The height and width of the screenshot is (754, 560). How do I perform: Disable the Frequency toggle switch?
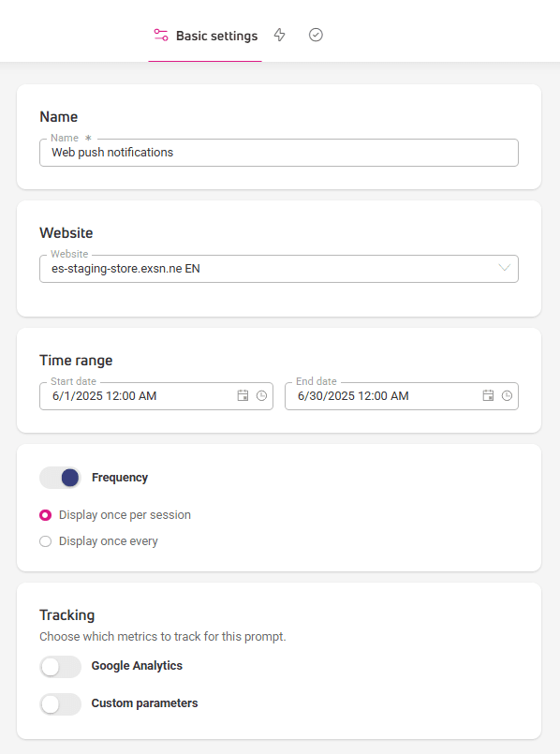[x=60, y=478]
